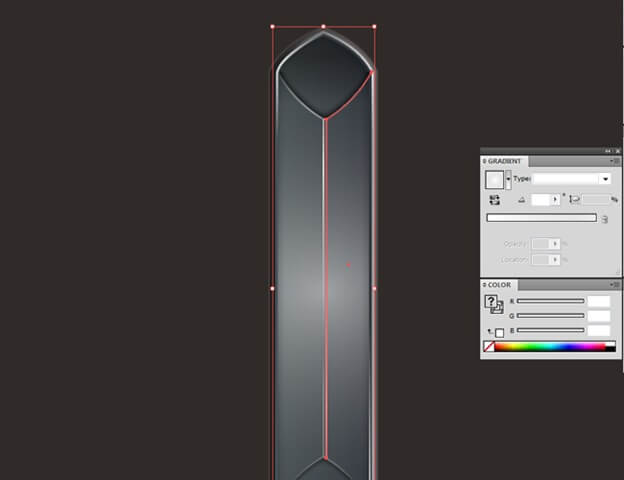This screenshot has width=624, height=480.
Task: Click the Reverse Gradient icon
Action: tap(495, 200)
